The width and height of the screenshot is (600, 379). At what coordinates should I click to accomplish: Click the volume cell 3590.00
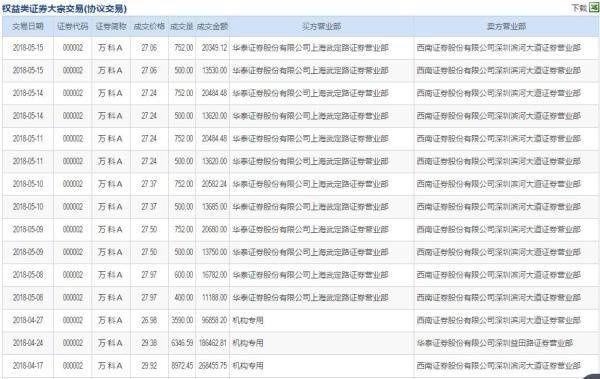coord(183,320)
